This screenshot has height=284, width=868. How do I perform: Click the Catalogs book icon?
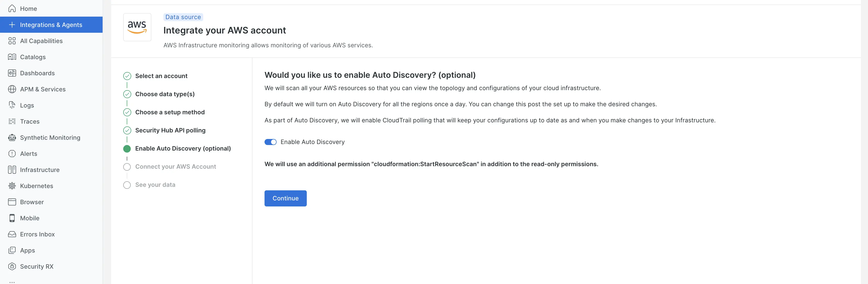tap(12, 57)
